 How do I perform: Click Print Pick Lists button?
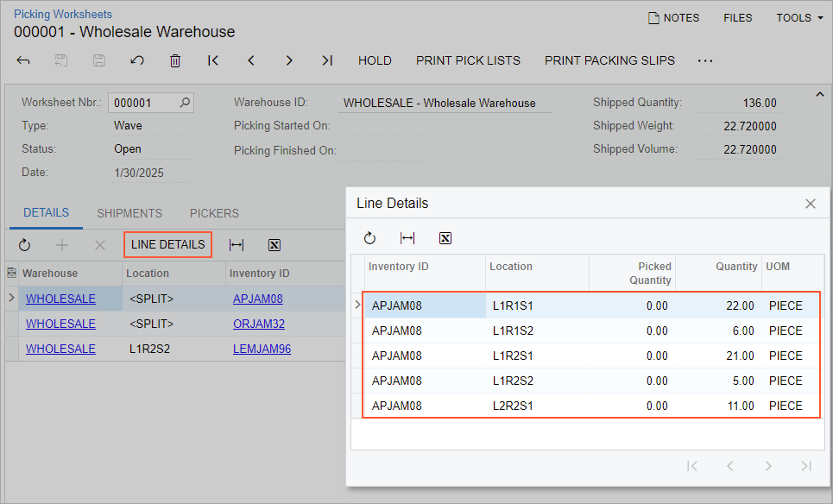point(468,60)
